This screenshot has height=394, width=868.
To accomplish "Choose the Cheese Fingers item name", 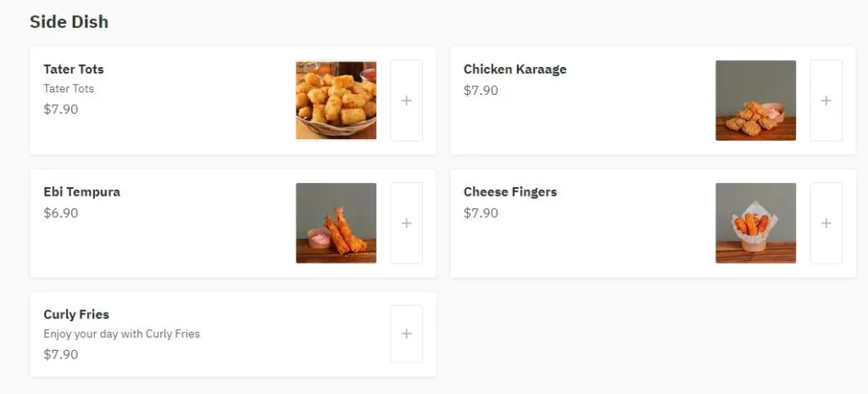I will click(509, 192).
